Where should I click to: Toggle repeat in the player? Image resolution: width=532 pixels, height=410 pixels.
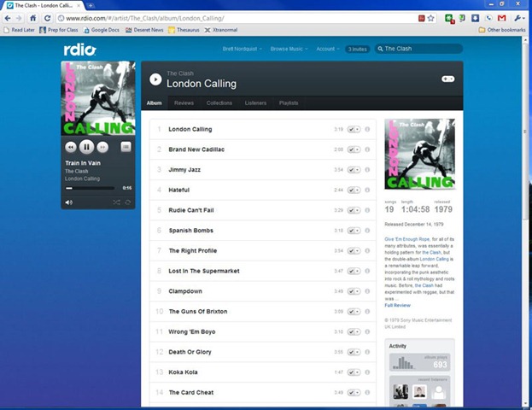coord(128,202)
